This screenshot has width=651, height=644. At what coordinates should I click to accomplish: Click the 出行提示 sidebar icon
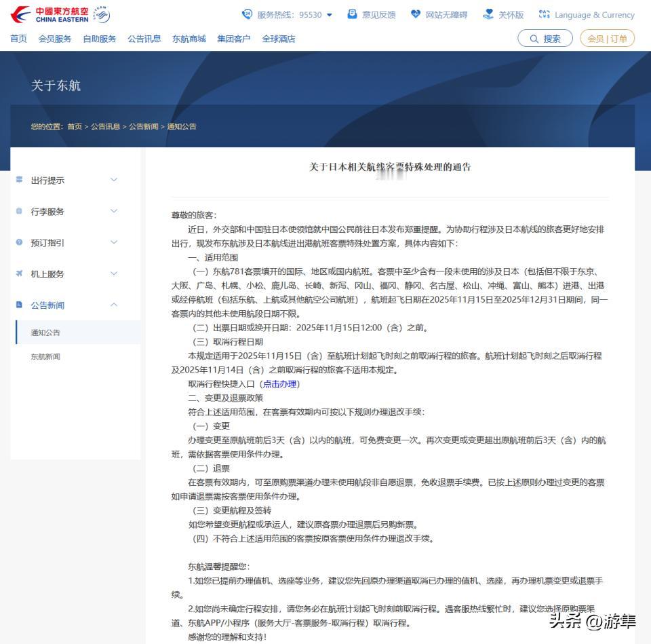19,179
